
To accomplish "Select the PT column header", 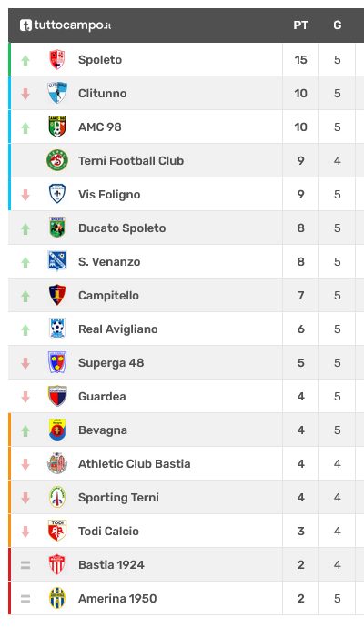I will (x=300, y=25).
